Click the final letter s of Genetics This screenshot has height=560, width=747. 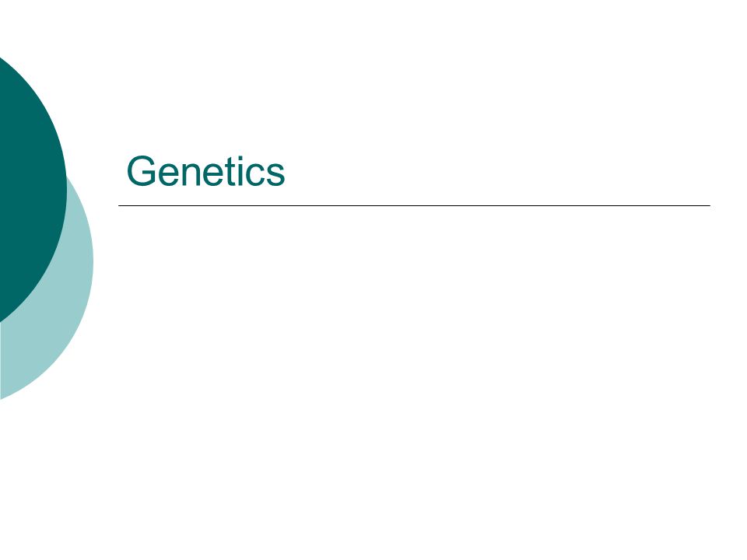coord(275,175)
